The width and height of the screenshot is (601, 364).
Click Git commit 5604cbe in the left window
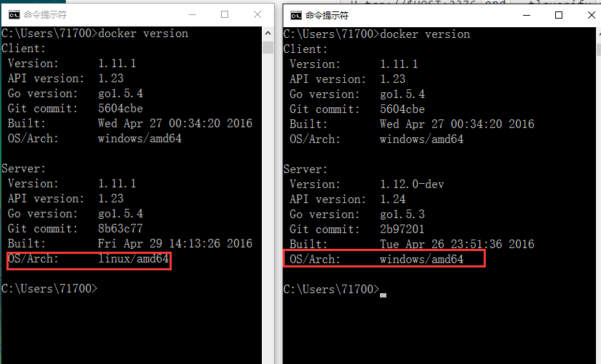click(x=120, y=109)
